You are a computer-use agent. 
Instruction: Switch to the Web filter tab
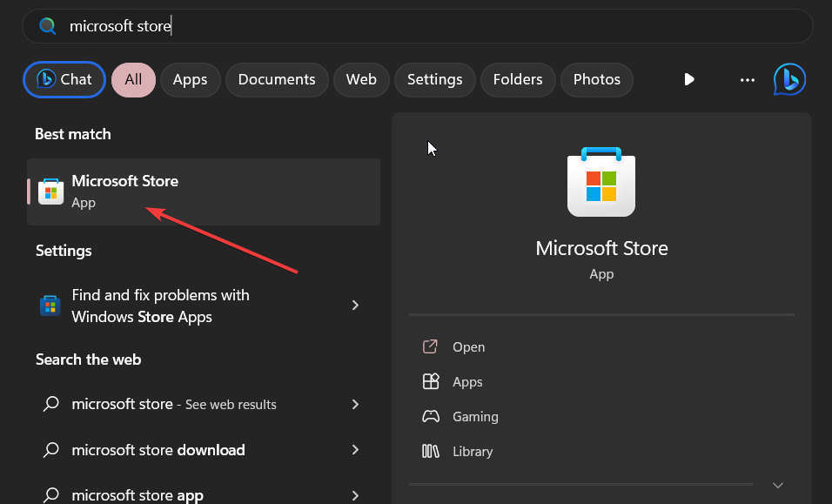coord(361,79)
